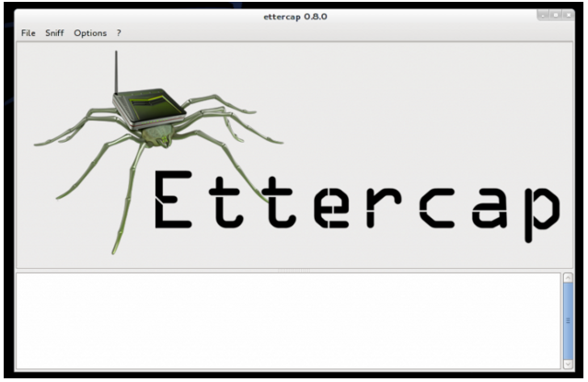
Task: Click the large Ettercap logo text
Action: pos(354,200)
